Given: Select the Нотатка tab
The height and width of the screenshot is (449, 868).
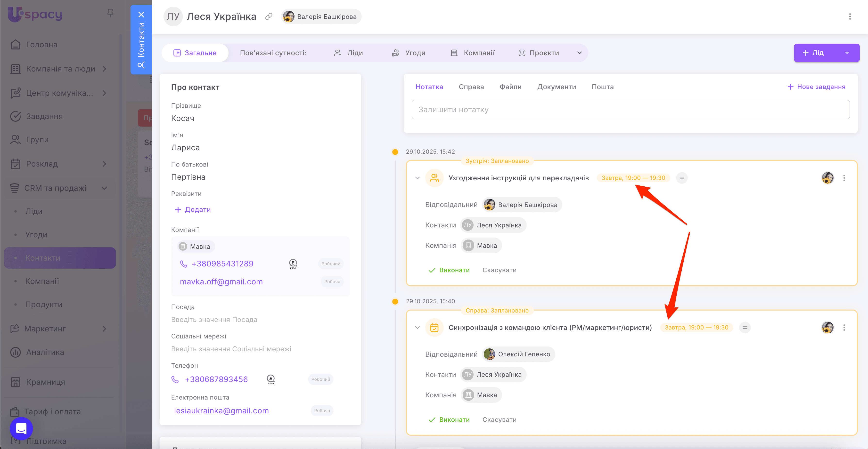Looking at the screenshot, I should (429, 87).
